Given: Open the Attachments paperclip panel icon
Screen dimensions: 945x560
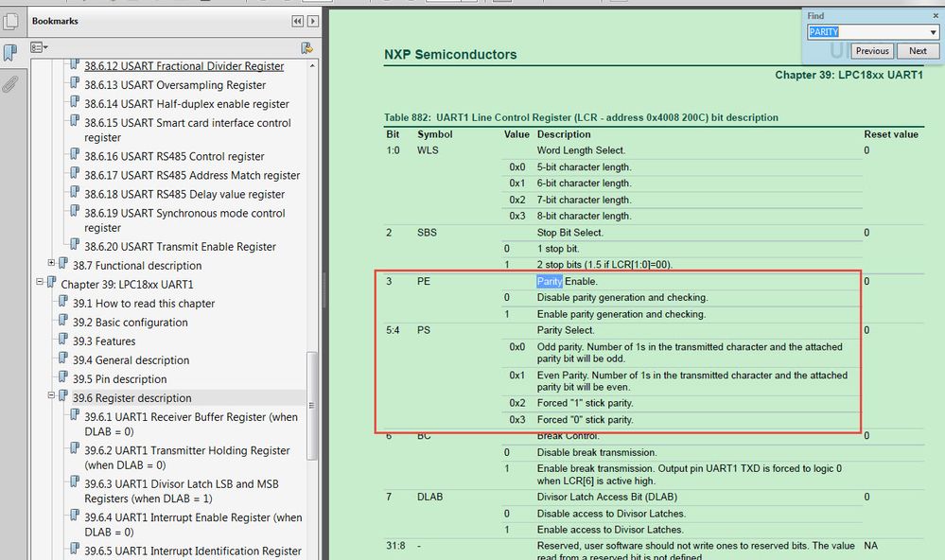Looking at the screenshot, I should [10, 84].
